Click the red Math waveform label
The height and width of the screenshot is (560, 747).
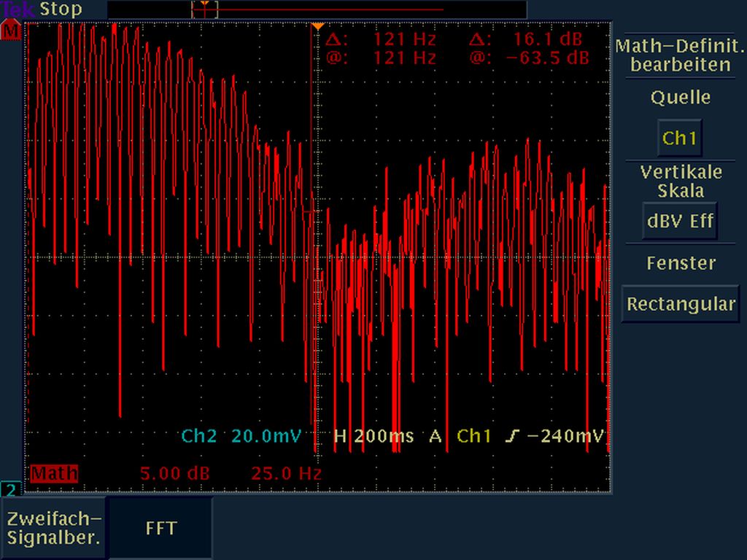coord(54,473)
